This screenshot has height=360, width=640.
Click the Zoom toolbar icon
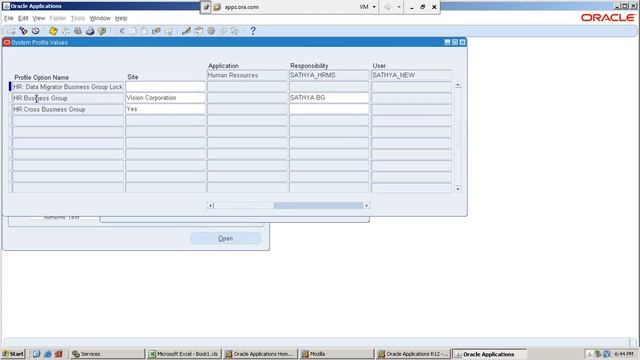pos(198,31)
